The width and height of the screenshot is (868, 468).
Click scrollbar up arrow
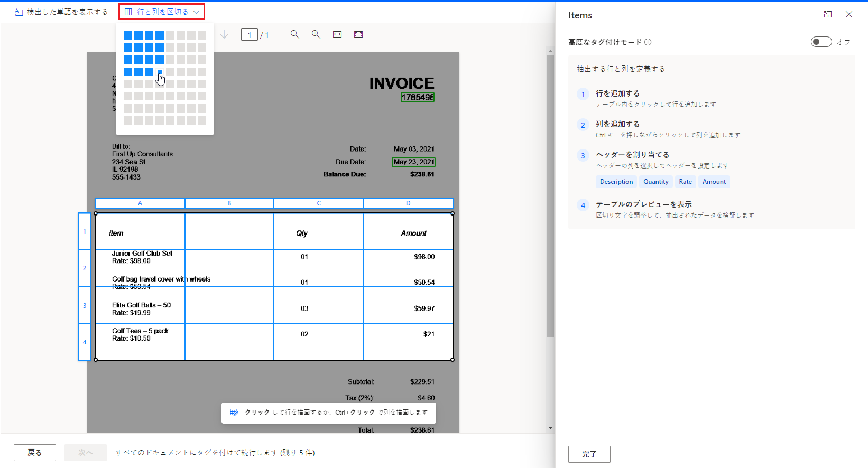(550, 51)
